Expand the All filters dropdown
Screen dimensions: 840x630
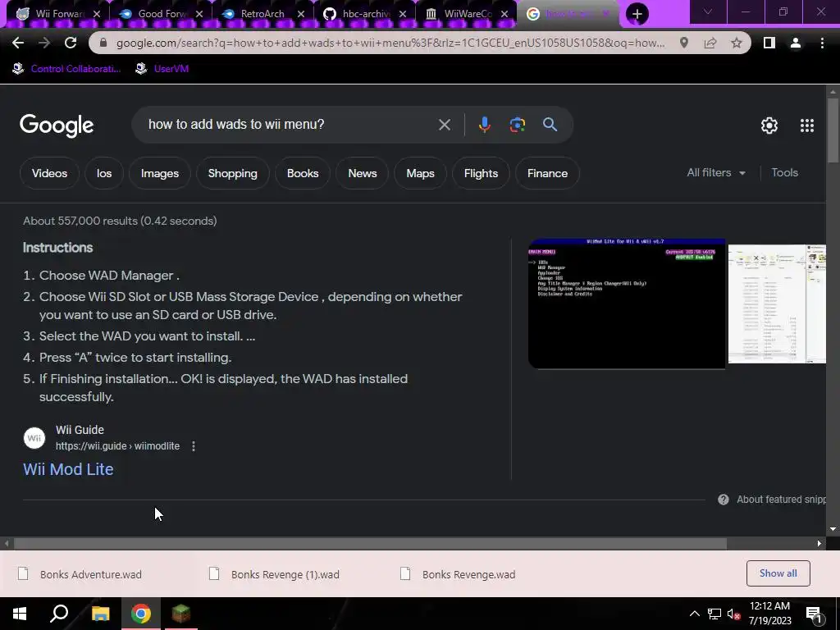pyautogui.click(x=716, y=172)
